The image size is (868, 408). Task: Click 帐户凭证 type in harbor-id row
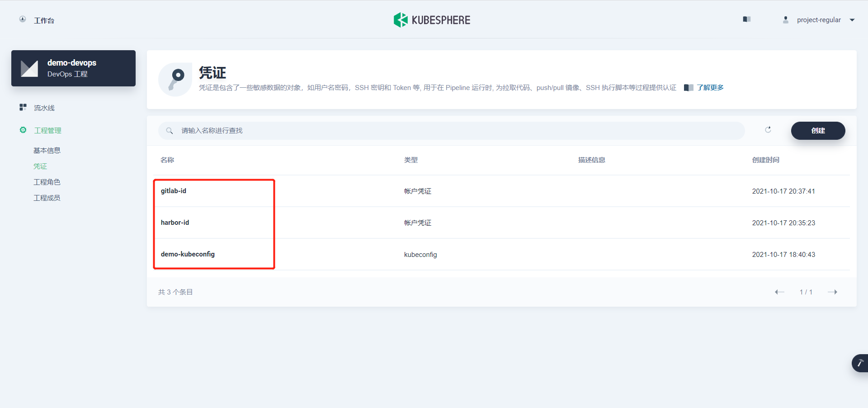point(418,223)
